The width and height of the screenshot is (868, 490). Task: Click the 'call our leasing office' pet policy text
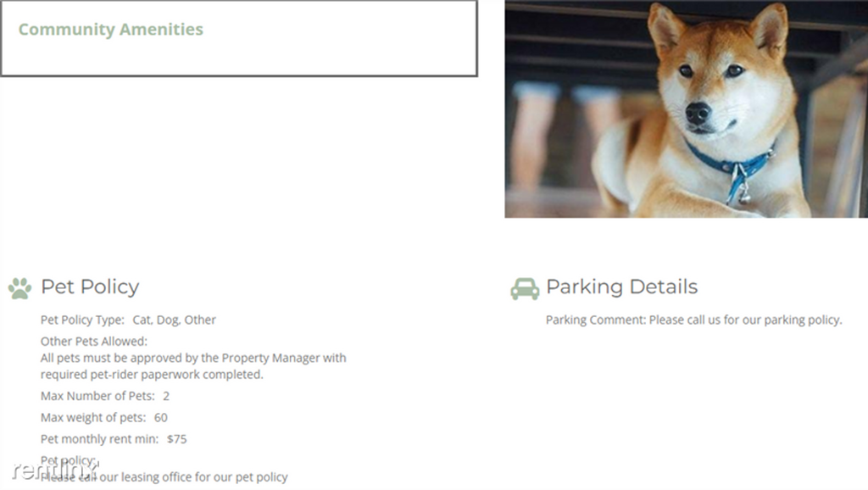click(164, 476)
